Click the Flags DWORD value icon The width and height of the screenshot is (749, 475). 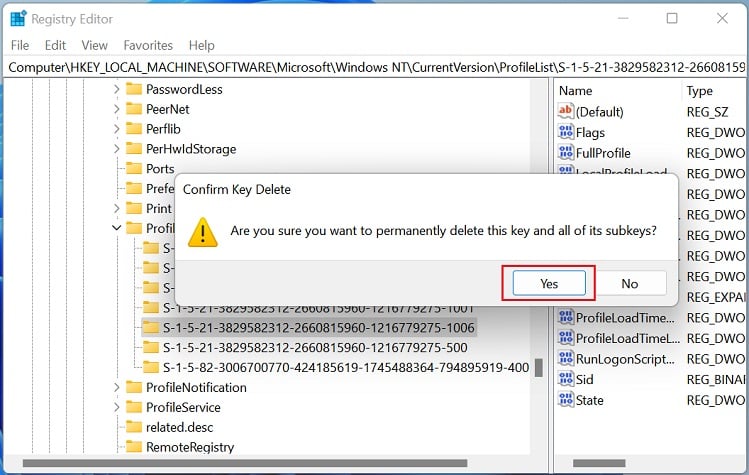click(x=566, y=131)
